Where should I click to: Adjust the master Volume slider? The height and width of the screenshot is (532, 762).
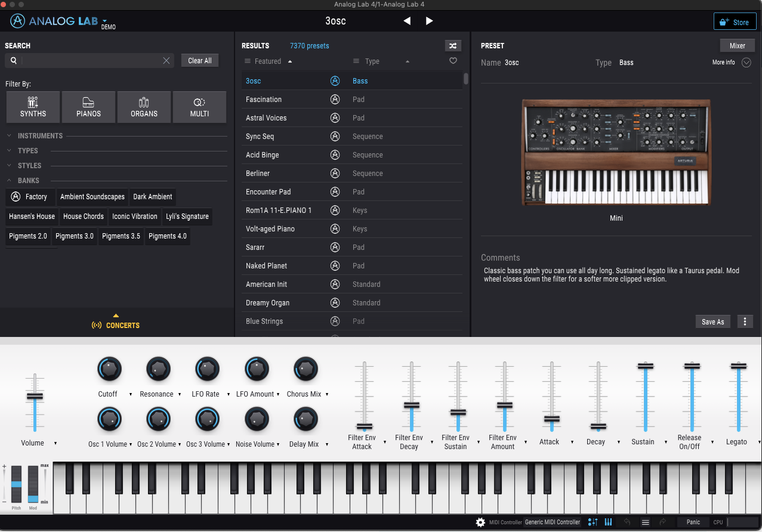(x=35, y=397)
